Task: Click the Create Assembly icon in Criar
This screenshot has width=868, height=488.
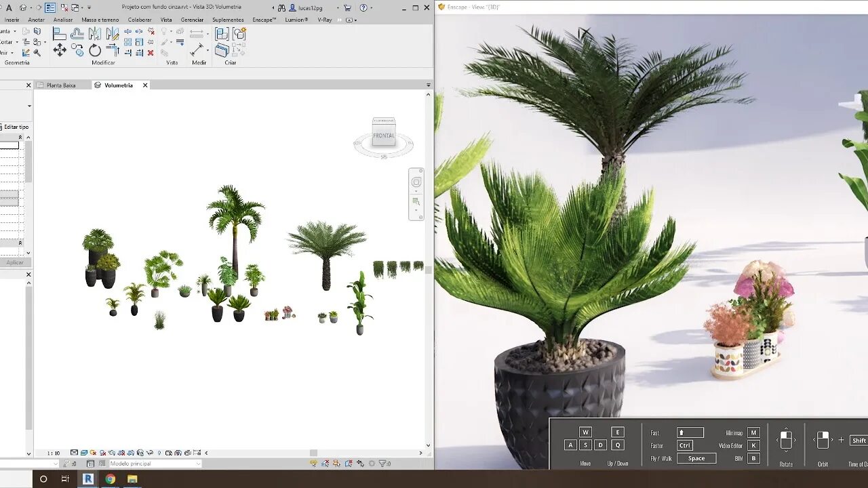Action: pyautogui.click(x=222, y=34)
